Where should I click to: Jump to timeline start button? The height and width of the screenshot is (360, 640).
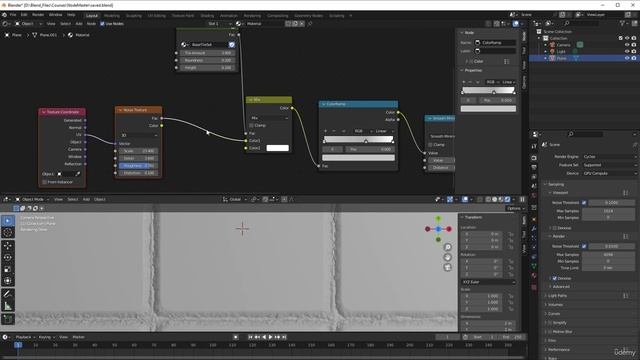[x=250, y=337]
